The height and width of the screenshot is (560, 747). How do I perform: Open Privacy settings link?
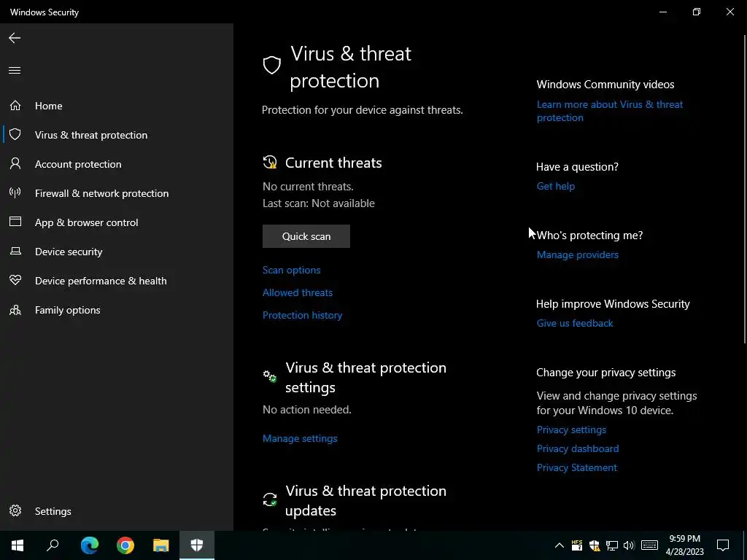(x=572, y=429)
